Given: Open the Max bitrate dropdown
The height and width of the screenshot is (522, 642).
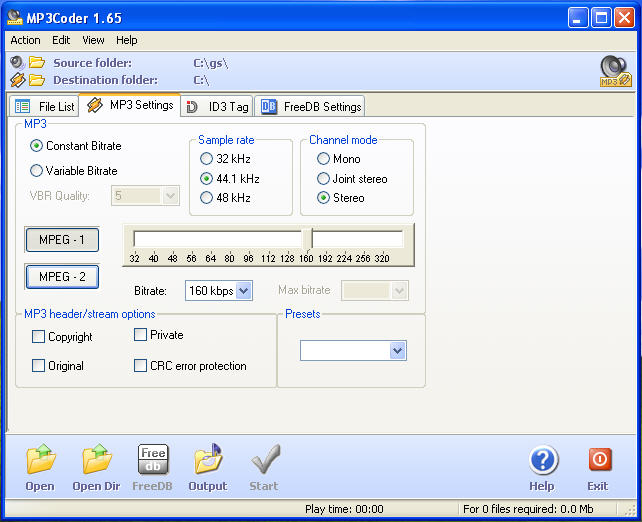Looking at the screenshot, I should coord(399,291).
